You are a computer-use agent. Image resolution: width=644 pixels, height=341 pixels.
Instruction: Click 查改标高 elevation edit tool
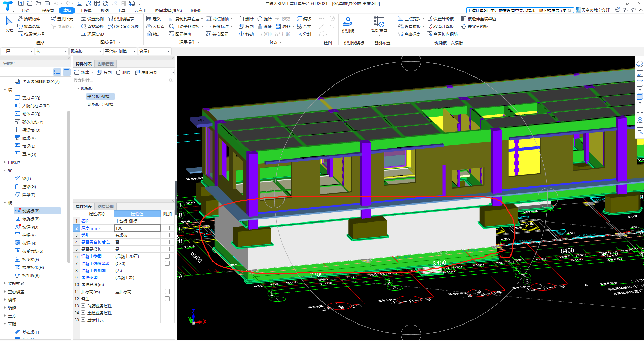[x=409, y=34]
